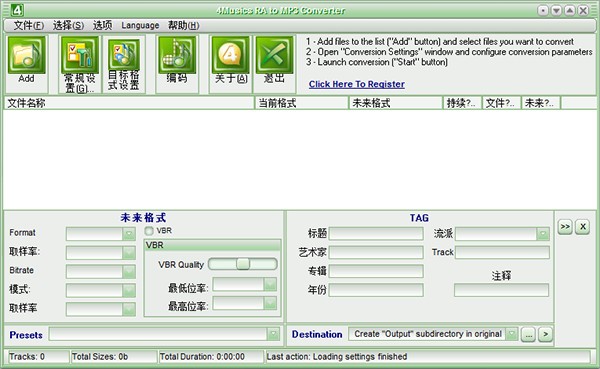Click the down-arrow title bar button

[556, 10]
